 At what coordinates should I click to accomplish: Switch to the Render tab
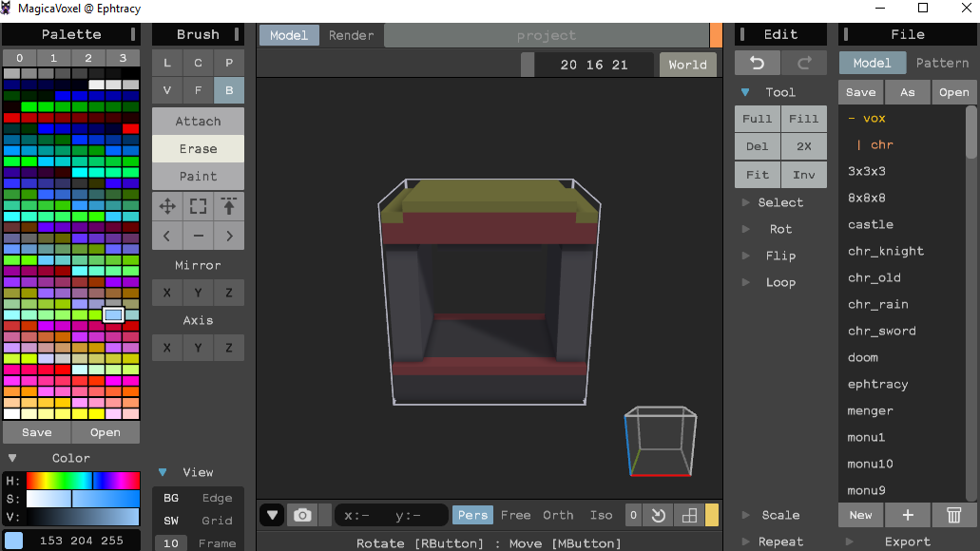coord(352,35)
